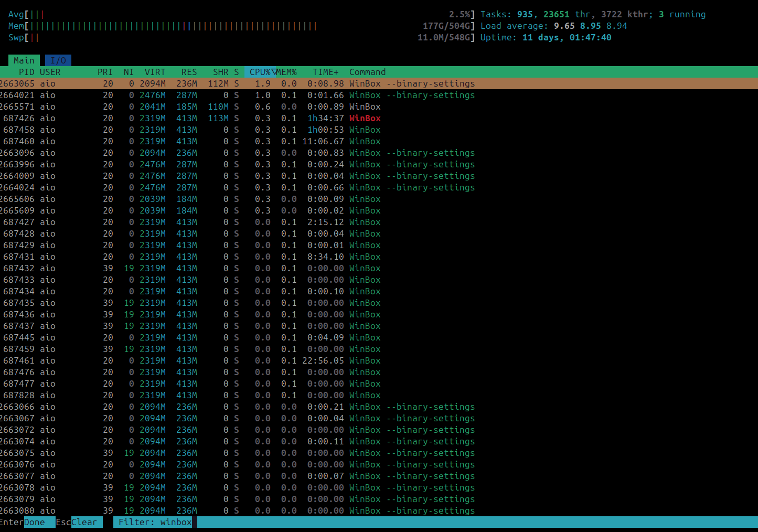Screen dimensions: 758x532
Task: Select process with PID 2663076
Action: (x=379, y=464)
